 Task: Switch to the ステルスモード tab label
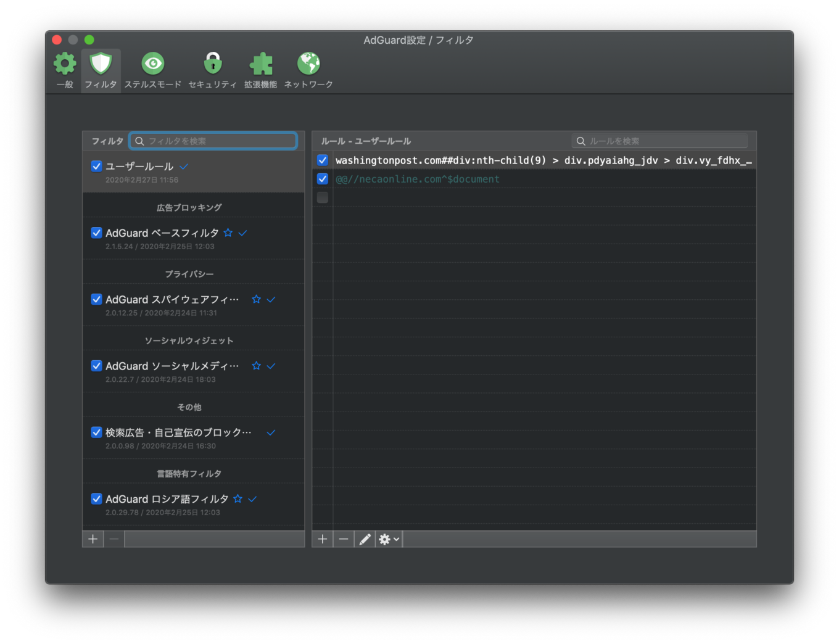tap(153, 85)
